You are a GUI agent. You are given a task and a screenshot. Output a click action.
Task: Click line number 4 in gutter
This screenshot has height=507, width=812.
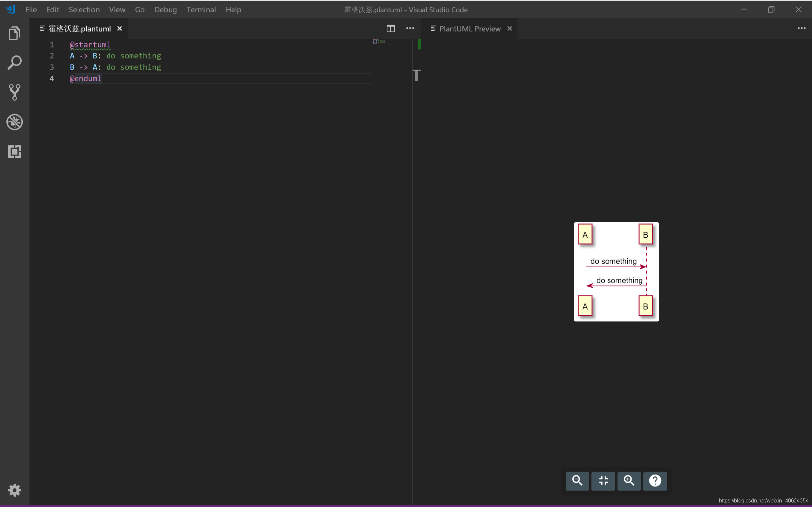coord(52,79)
